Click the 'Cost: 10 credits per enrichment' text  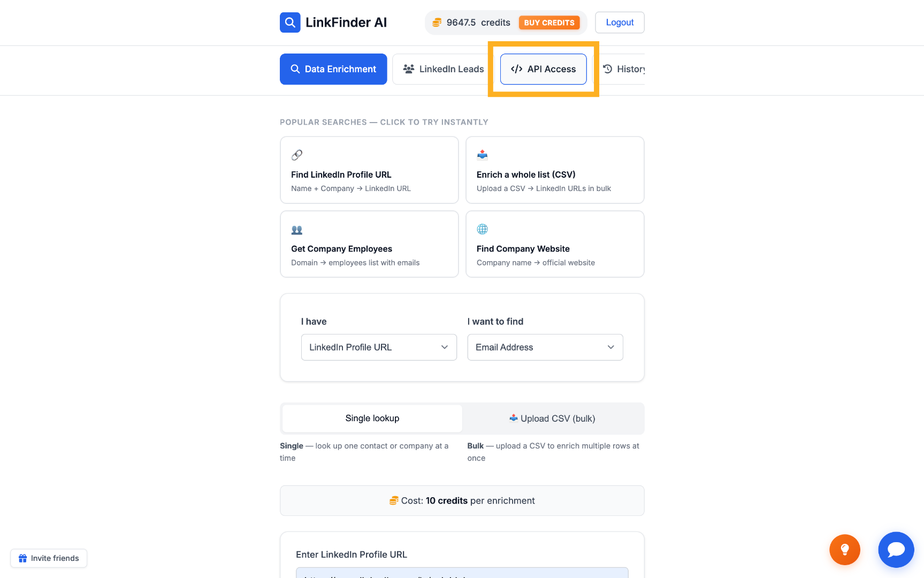point(468,500)
